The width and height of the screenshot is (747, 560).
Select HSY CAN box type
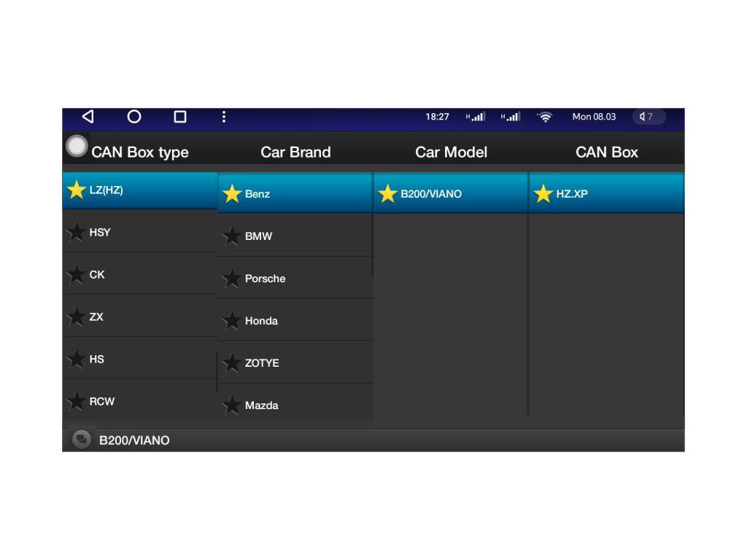coord(140,233)
